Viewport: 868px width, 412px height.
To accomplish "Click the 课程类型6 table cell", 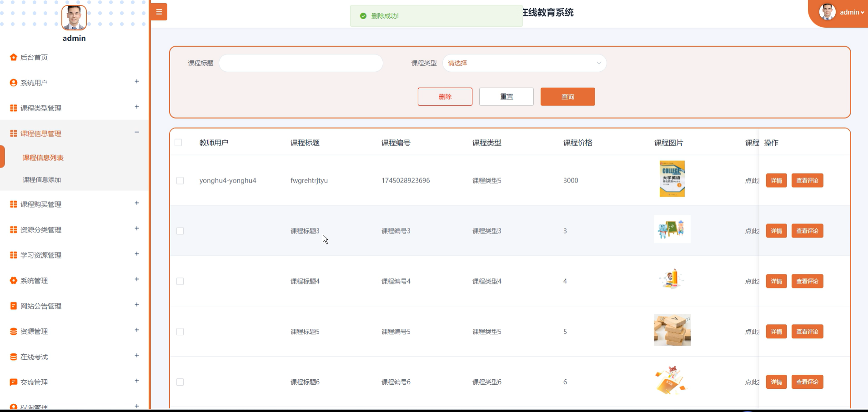I will tap(487, 382).
